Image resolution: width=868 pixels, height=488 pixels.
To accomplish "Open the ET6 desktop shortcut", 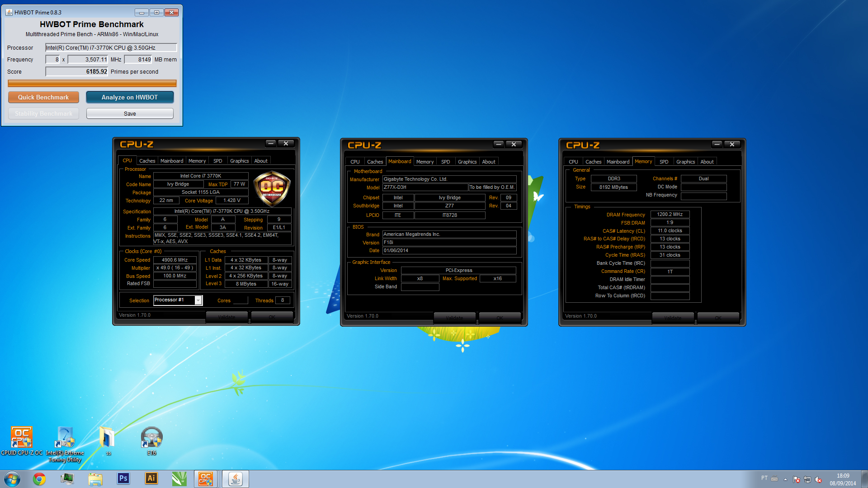I will (x=151, y=441).
